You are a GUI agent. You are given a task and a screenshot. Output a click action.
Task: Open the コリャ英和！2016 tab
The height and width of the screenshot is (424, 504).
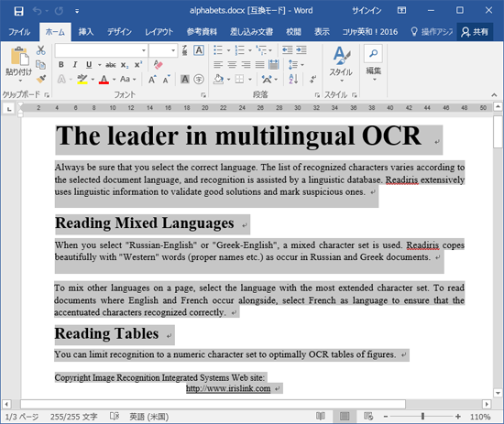pyautogui.click(x=369, y=32)
